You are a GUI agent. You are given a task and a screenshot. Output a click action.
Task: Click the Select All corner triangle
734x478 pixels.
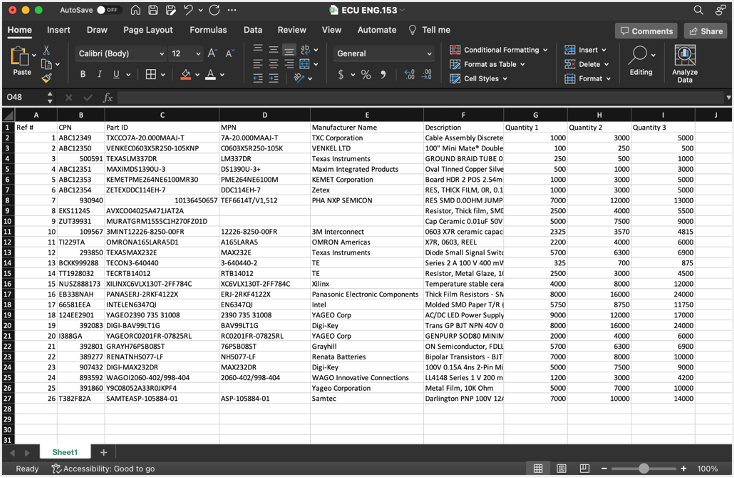(x=8, y=115)
